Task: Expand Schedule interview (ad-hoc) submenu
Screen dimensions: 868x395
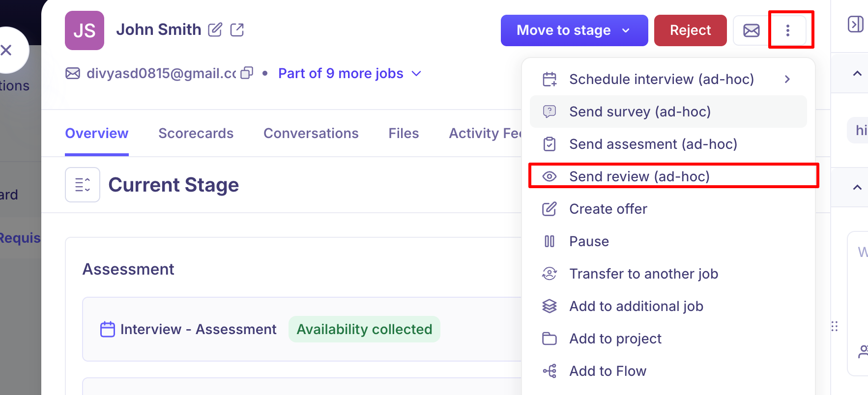Action: [x=787, y=79]
